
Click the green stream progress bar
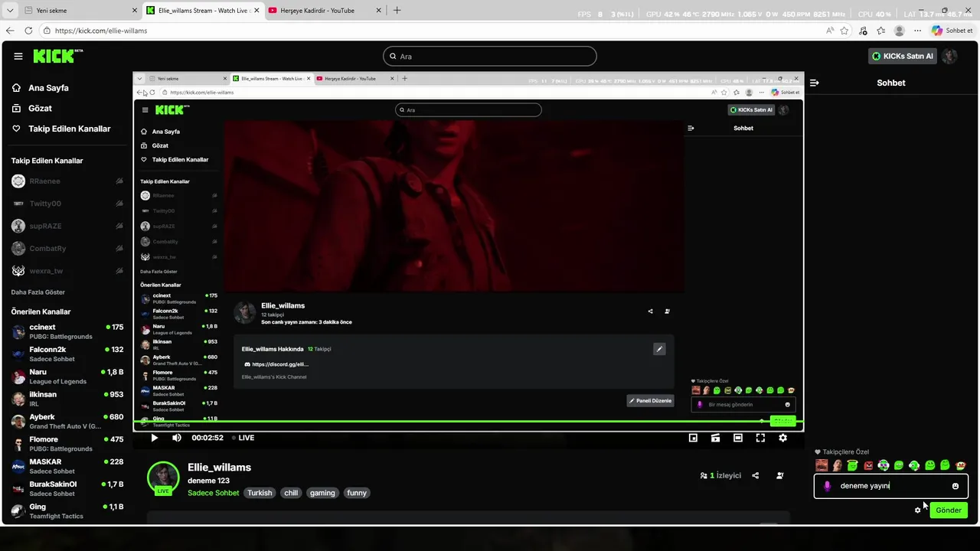coord(468,422)
